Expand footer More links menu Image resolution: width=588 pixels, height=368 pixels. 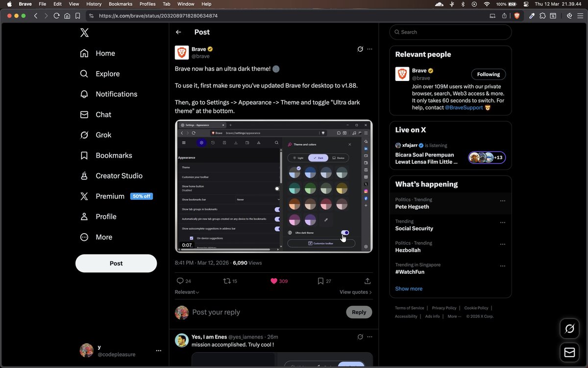point(454,316)
